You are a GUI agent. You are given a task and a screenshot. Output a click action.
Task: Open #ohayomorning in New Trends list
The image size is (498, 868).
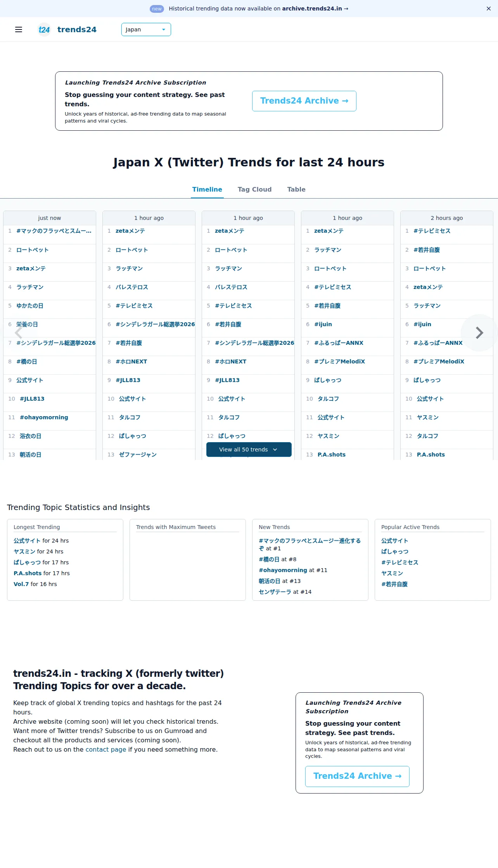(283, 570)
